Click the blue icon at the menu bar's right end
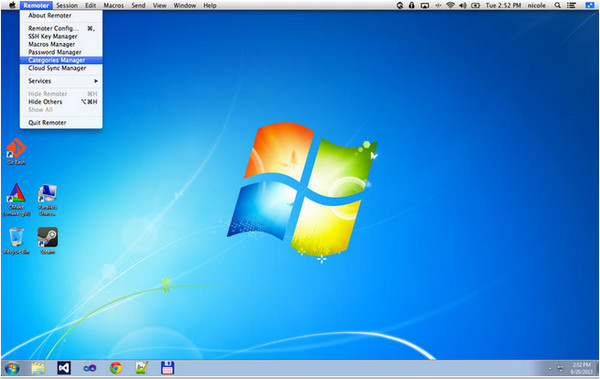600x379 pixels. 590,5
